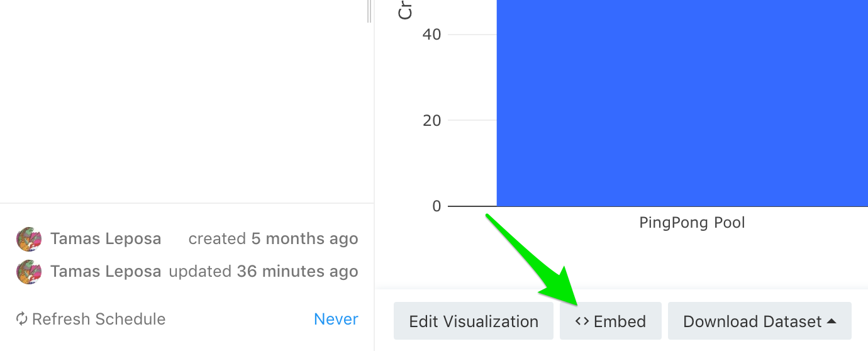Viewport: 868px width, 351px height.
Task: Click the truncated 'Cr' y-axis title
Action: coord(406,10)
